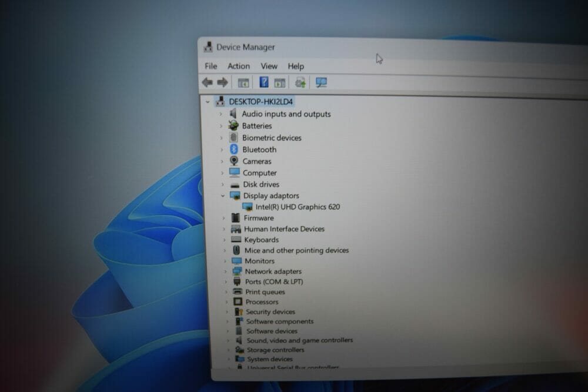The height and width of the screenshot is (392, 588).
Task: Click the Show/Hide Action Pane toolbar icon
Action: [x=280, y=82]
